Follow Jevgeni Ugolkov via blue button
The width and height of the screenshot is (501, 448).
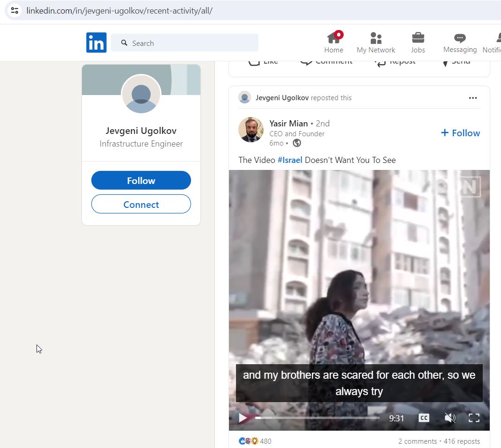[x=141, y=181]
